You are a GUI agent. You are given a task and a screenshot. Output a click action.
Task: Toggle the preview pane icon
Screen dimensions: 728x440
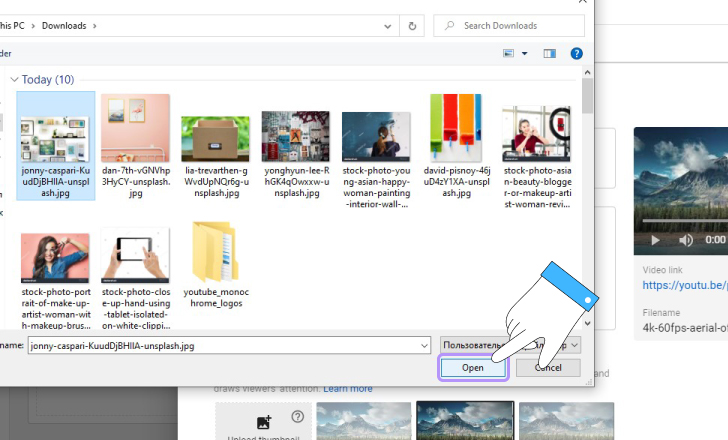pyautogui.click(x=550, y=53)
